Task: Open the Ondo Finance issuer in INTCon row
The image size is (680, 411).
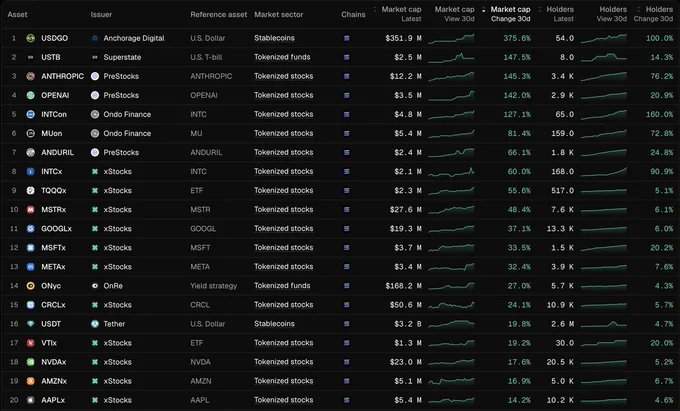Action: (127, 114)
